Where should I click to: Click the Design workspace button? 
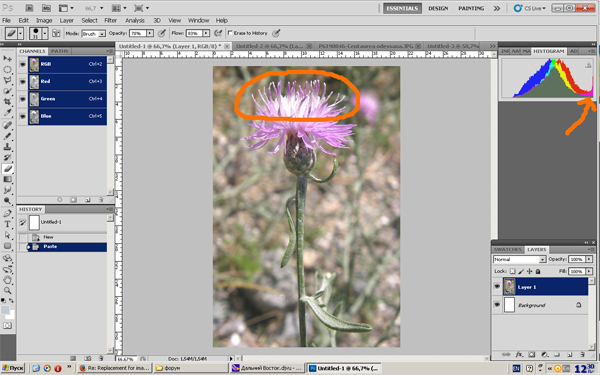point(438,8)
